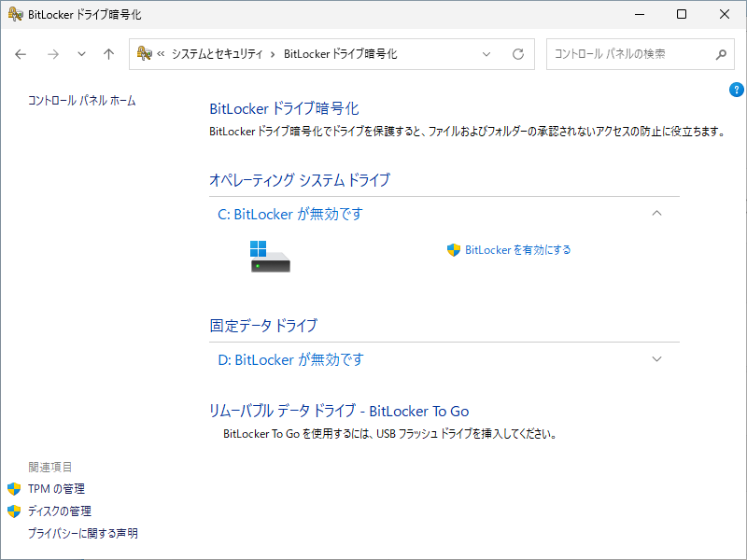Open コントロール パネル ホーム link

pyautogui.click(x=82, y=101)
